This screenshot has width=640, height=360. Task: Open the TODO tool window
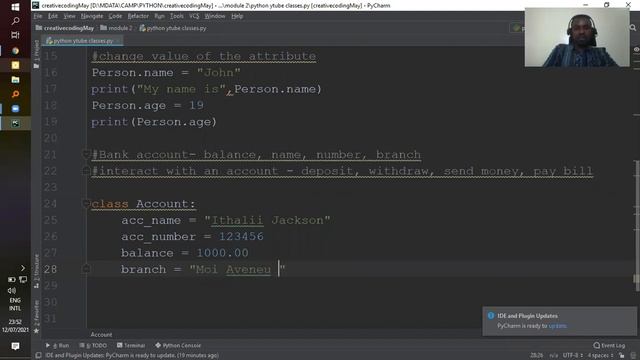pyautogui.click(x=93, y=345)
